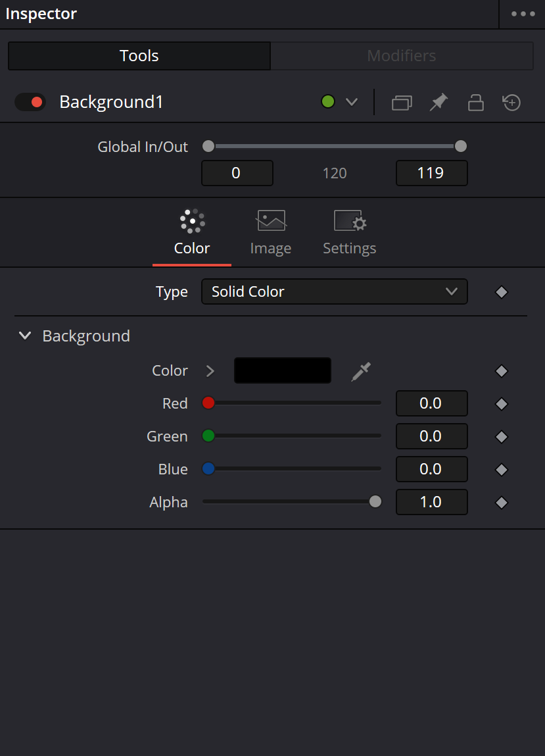Click the keyframe diamond for Type
The image size is (545, 756).
point(502,292)
